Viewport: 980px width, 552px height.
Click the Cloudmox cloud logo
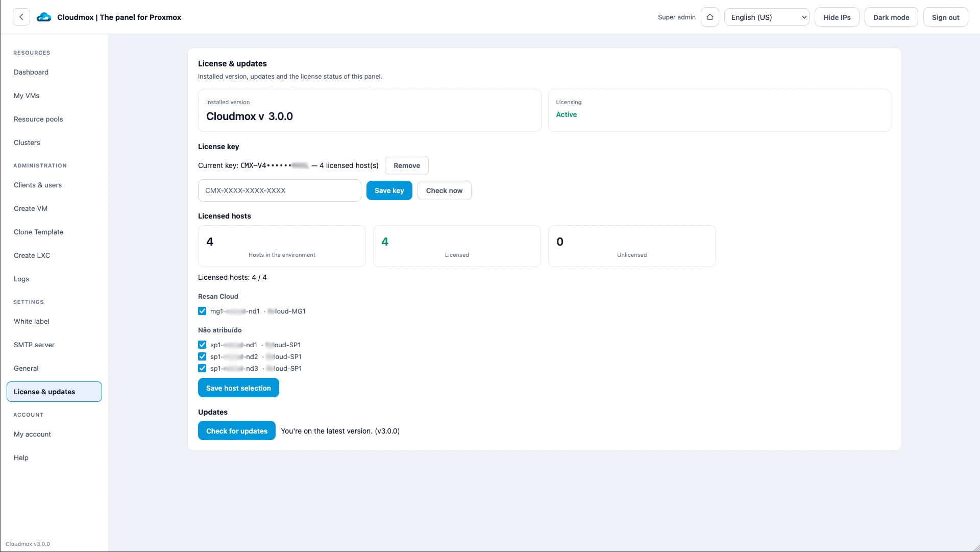click(44, 17)
